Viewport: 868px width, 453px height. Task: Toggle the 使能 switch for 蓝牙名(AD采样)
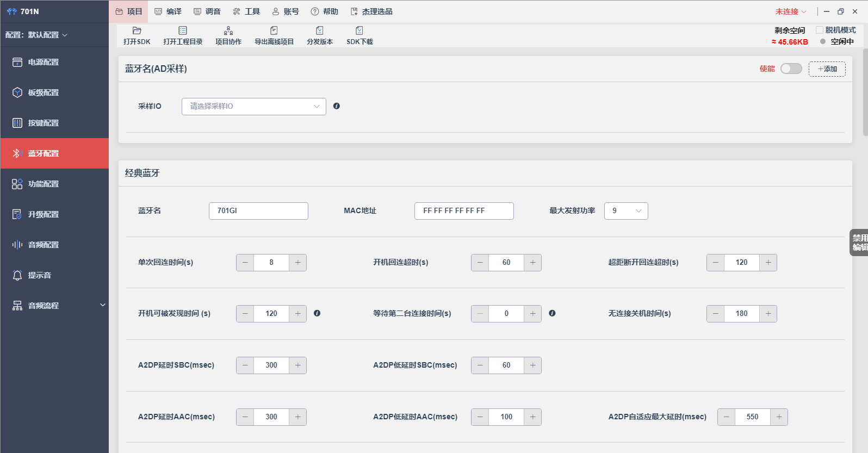tap(791, 69)
